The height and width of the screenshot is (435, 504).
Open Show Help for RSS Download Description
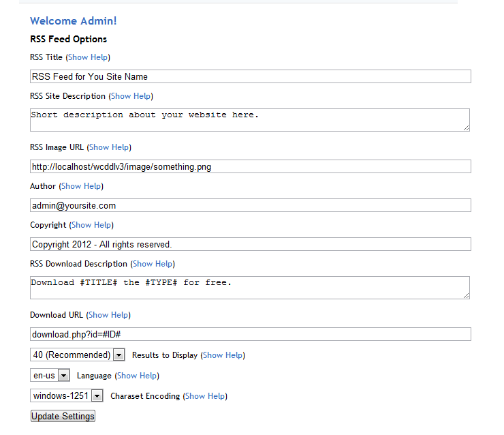(153, 264)
